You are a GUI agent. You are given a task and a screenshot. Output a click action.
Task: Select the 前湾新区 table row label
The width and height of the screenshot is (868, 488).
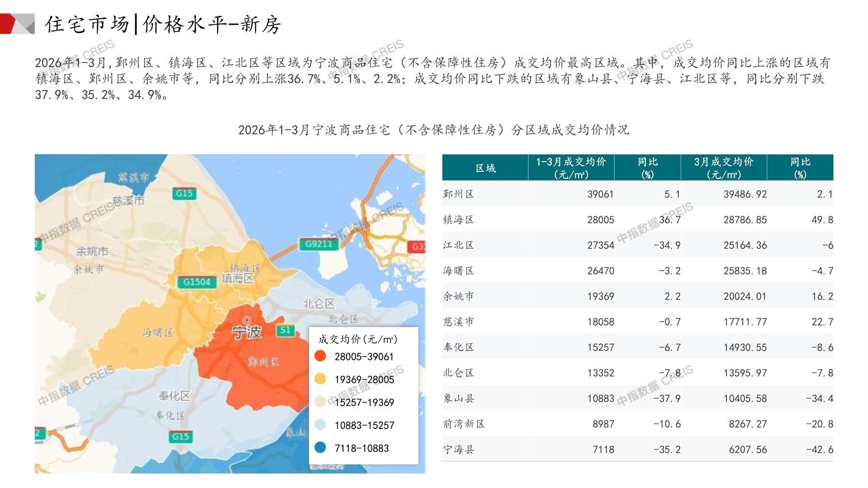464,424
